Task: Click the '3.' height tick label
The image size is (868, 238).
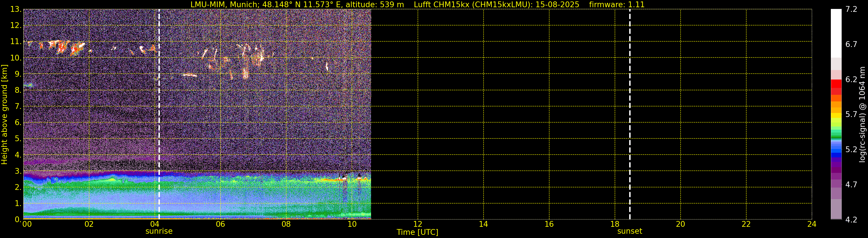Action: (18, 171)
